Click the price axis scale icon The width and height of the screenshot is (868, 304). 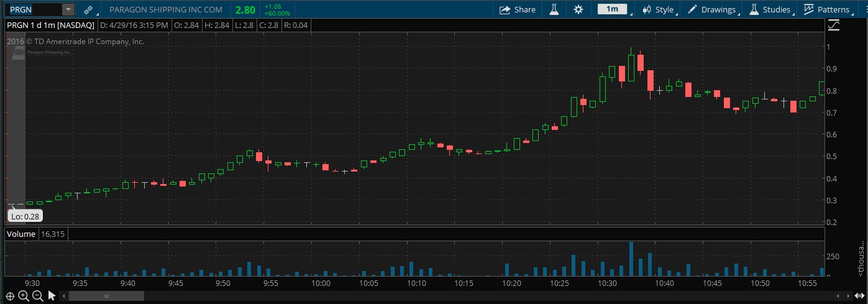833,25
